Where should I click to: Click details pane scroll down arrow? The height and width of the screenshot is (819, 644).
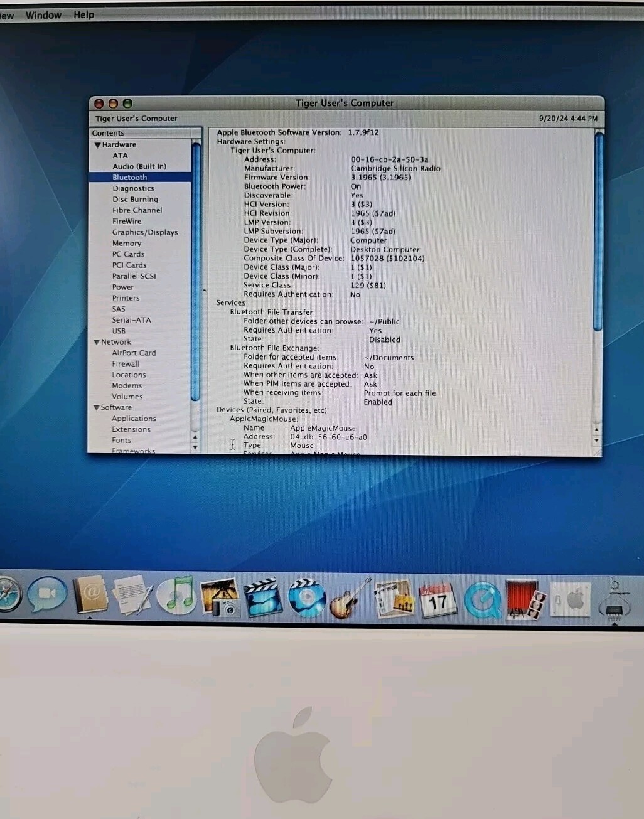(596, 441)
